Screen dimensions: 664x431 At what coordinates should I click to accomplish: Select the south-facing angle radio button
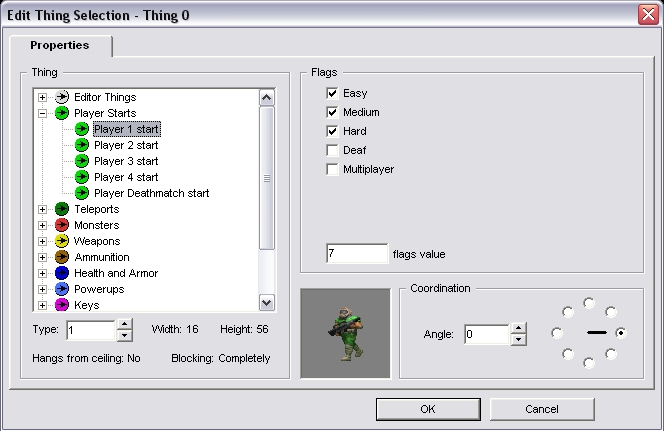click(x=589, y=363)
